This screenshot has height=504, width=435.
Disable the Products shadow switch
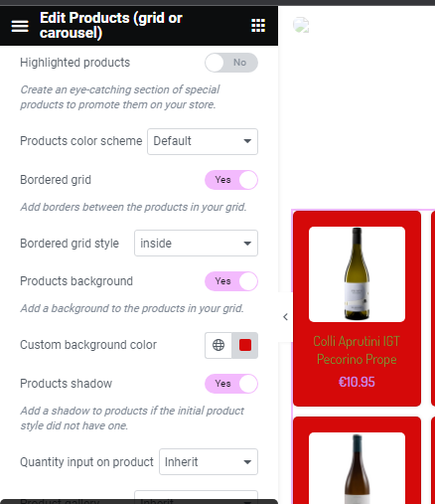[x=231, y=384]
